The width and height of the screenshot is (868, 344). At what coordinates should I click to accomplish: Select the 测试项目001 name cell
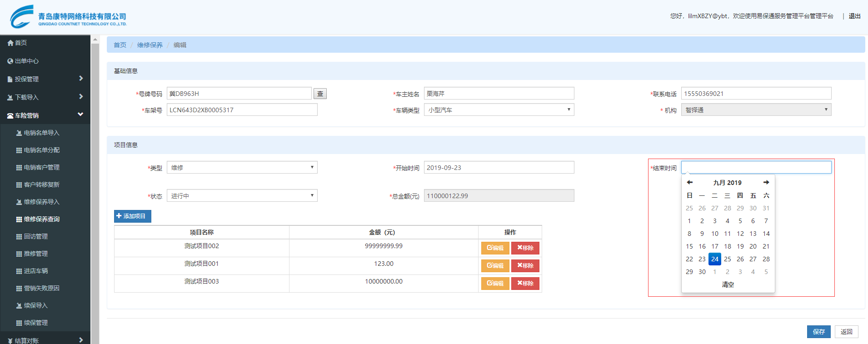point(202,266)
